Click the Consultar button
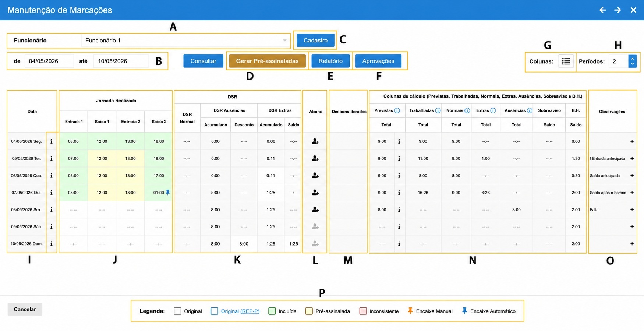Screen dimensions: 644x331 tap(203, 61)
